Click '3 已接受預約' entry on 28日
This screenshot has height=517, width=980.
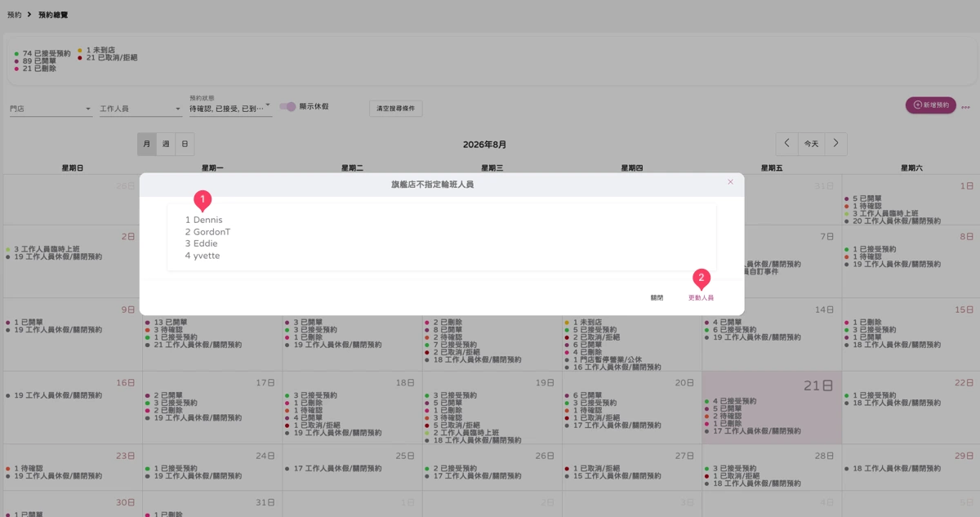tap(733, 469)
